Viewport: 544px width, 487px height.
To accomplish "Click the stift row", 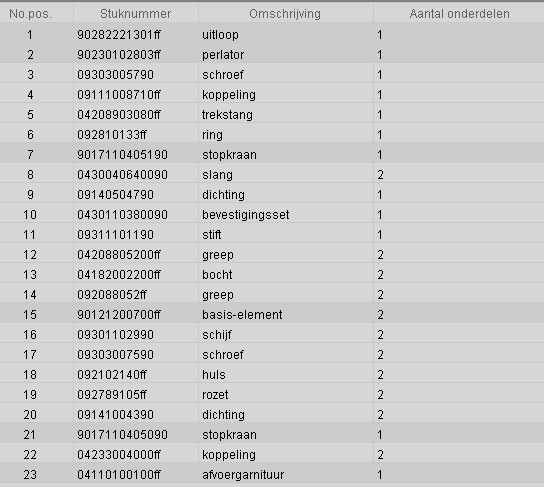I will [x=272, y=234].
